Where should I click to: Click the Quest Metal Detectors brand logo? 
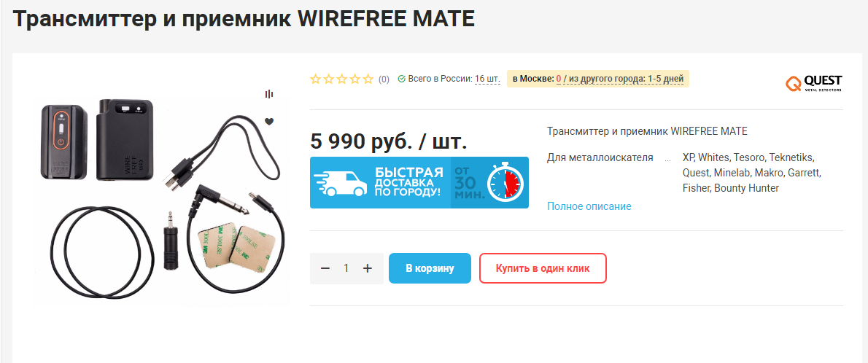pyautogui.click(x=814, y=84)
